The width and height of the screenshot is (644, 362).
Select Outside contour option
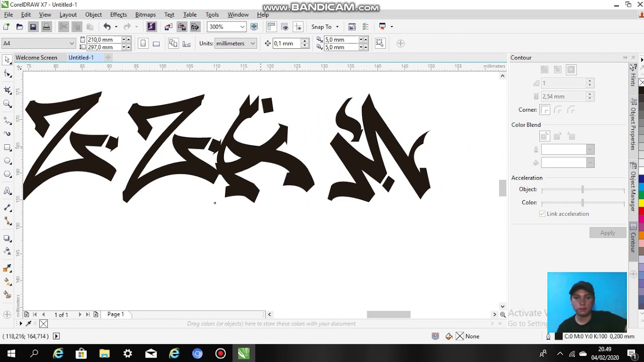click(571, 70)
